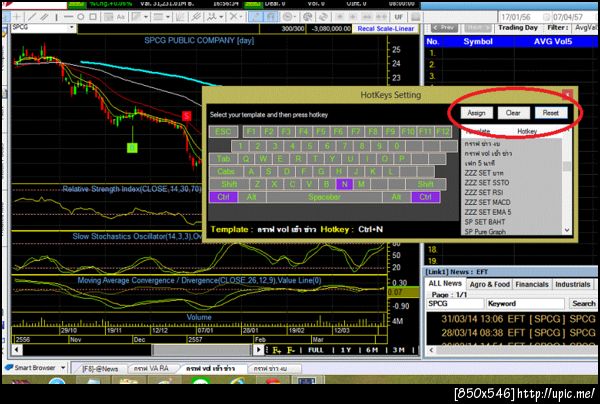Click chart scrollbar right arrow
Screen dimensions: 600x404
[259, 350]
